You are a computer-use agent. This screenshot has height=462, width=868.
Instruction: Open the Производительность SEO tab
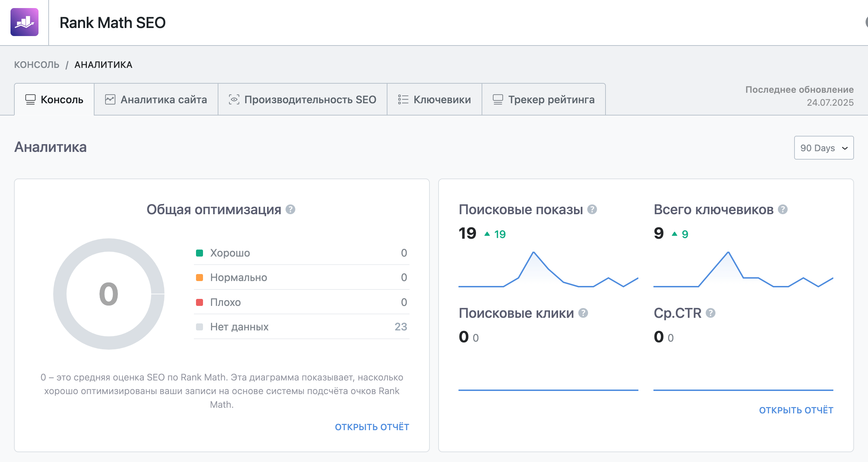[302, 99]
